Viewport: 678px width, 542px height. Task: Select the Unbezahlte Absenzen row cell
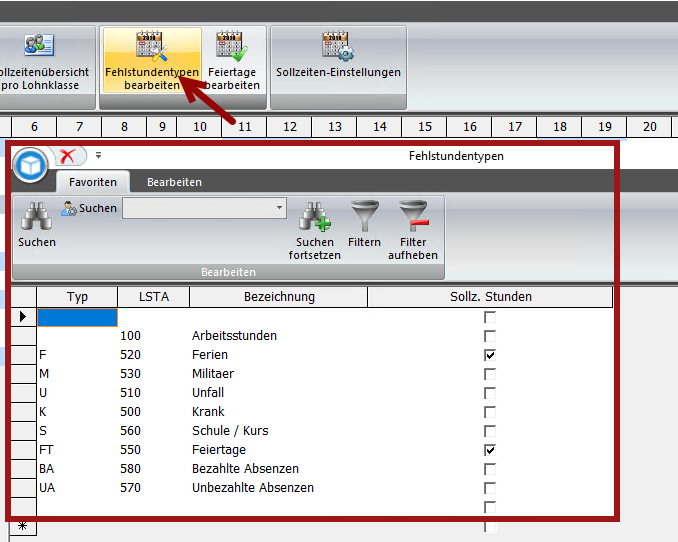(252, 488)
